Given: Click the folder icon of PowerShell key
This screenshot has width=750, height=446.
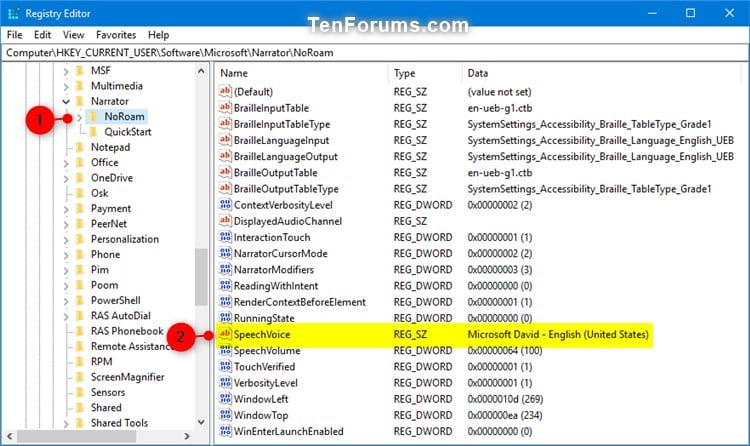Looking at the screenshot, I should [x=80, y=300].
